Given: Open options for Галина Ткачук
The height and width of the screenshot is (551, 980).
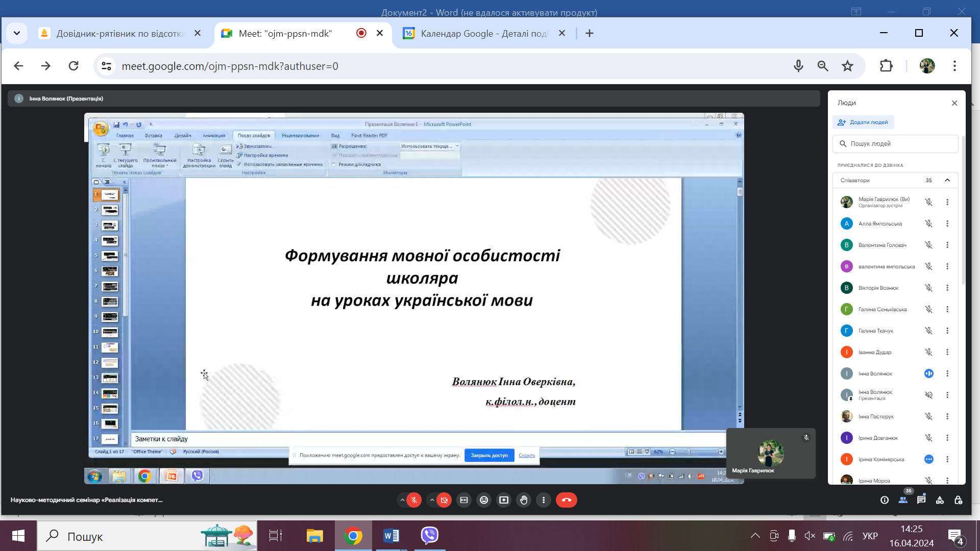Looking at the screenshot, I should click(947, 331).
